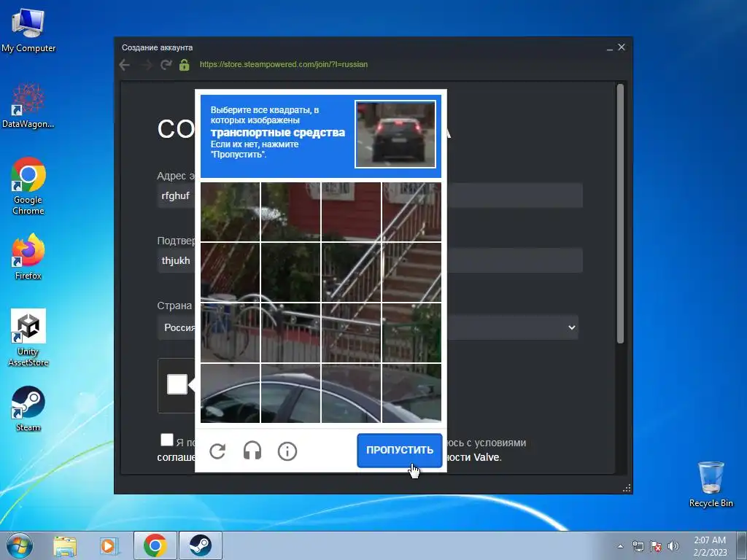Click the forward arrow in Steam browser window
Screen dimensions: 747x560
(x=146, y=65)
